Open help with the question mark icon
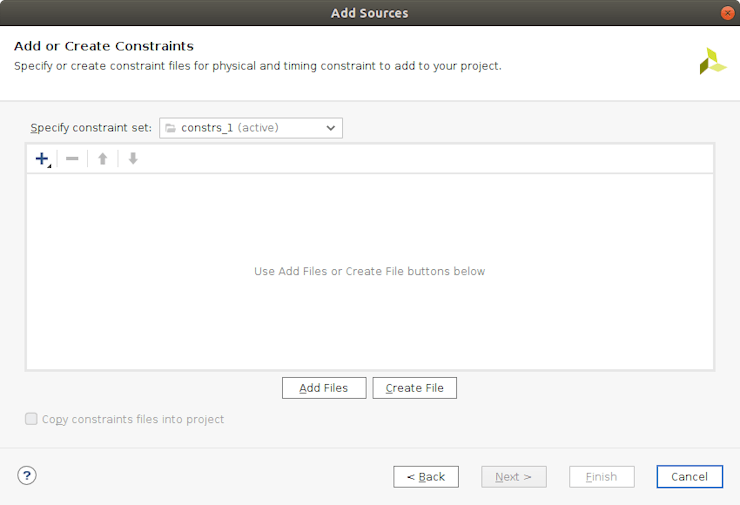Screen dimensions: 740x505 pos(27,476)
